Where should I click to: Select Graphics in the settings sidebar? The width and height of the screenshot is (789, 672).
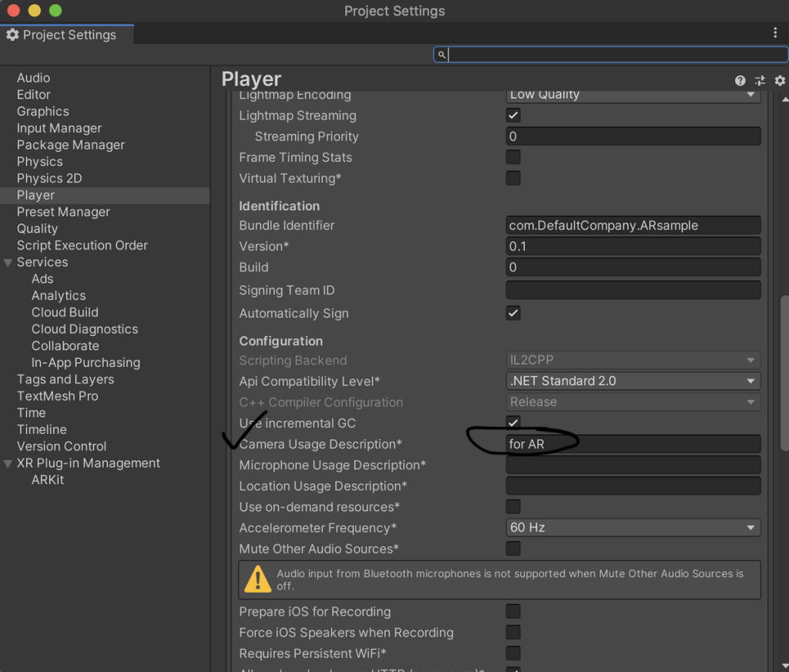click(43, 112)
